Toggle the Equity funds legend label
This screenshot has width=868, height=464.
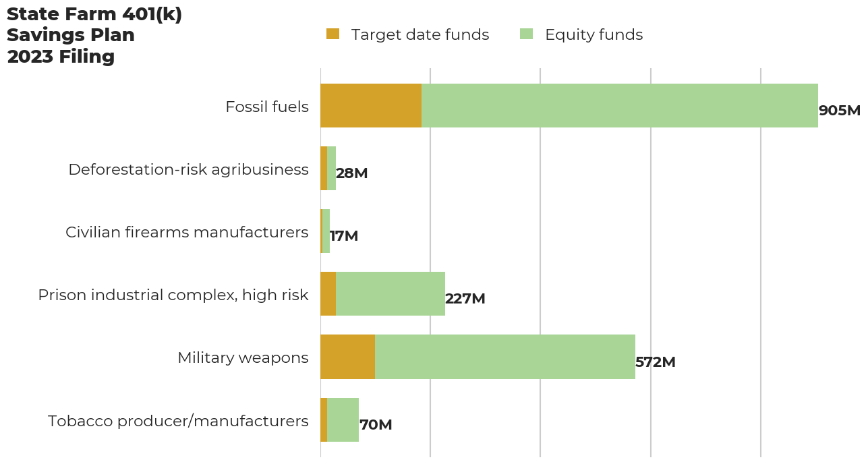click(594, 34)
